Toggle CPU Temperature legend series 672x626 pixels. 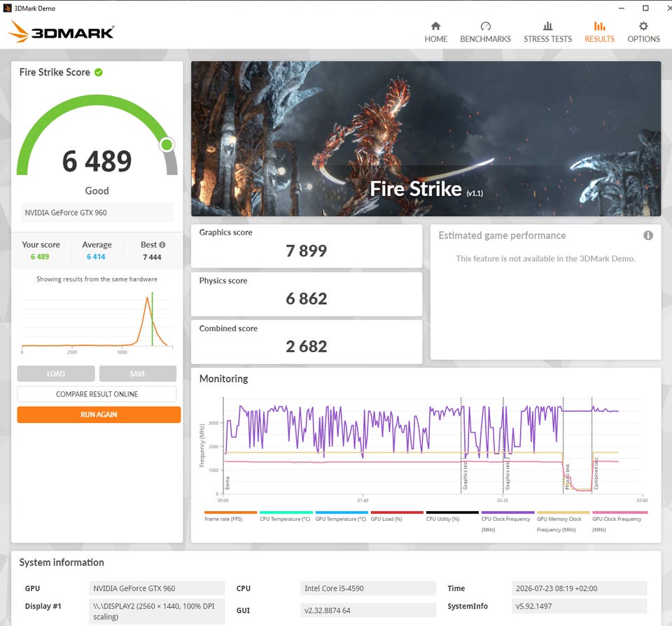click(x=285, y=519)
